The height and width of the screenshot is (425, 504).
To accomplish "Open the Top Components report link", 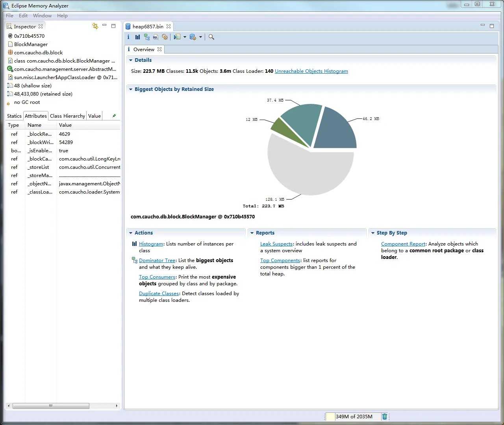I will pyautogui.click(x=280, y=261).
